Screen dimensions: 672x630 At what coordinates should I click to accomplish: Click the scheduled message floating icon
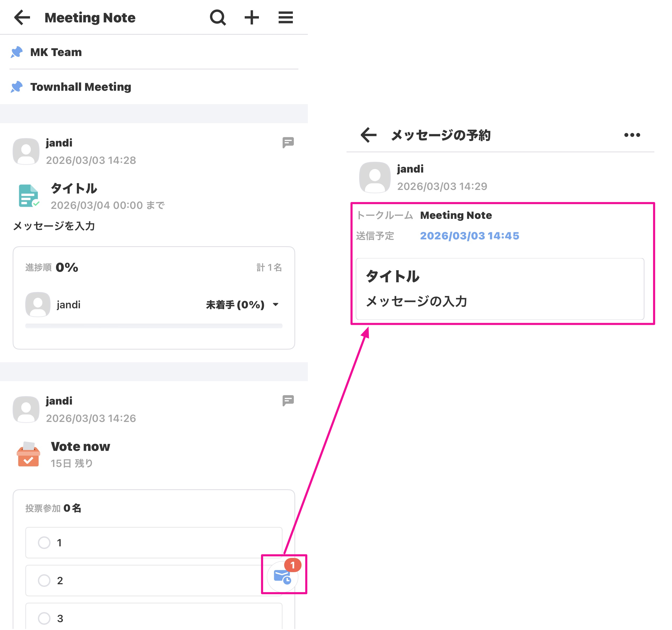pyautogui.click(x=283, y=576)
